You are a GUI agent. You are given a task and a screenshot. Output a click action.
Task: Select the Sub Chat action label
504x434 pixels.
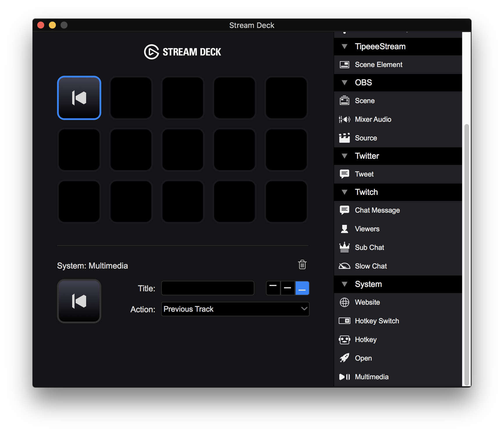370,248
